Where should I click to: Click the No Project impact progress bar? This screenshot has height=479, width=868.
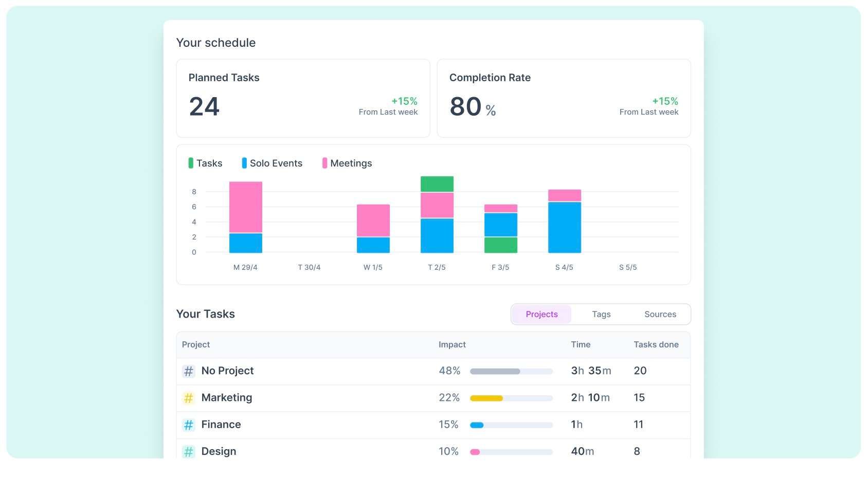pyautogui.click(x=511, y=371)
